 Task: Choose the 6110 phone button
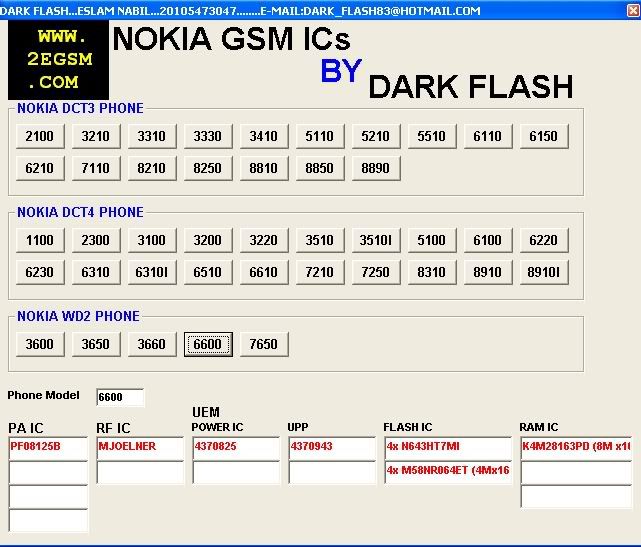point(488,136)
